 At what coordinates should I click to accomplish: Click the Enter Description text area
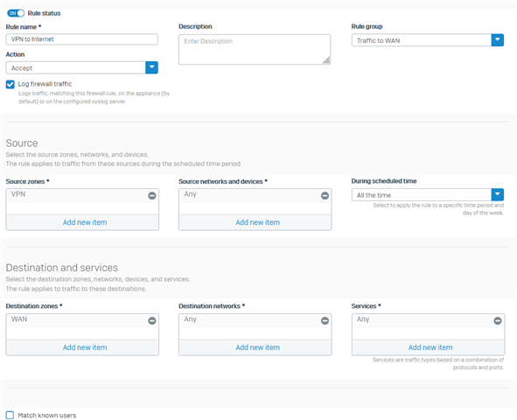coord(255,50)
